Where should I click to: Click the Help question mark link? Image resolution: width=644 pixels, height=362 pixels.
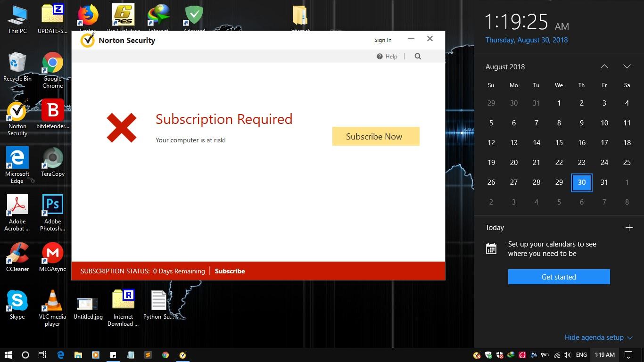387,56
